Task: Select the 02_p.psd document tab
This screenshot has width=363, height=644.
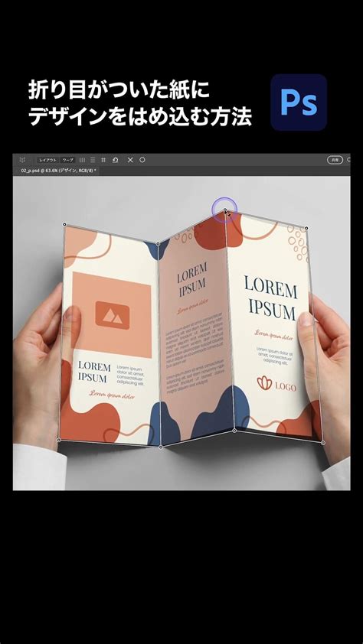Action: click(x=58, y=170)
